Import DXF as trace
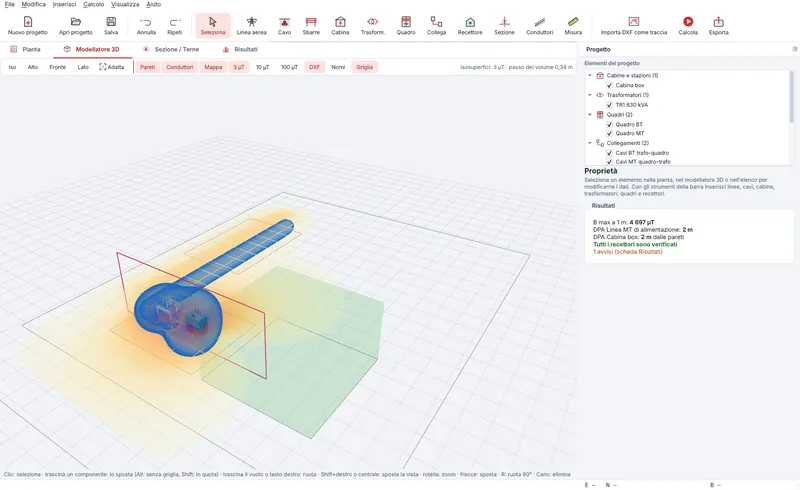 pos(634,26)
